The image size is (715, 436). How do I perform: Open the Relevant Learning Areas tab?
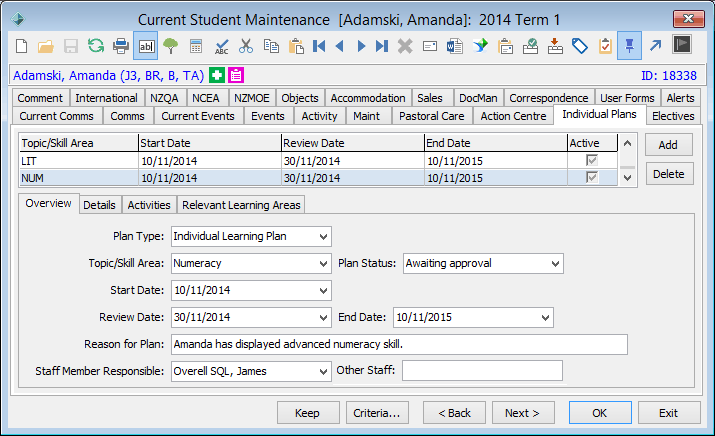point(241,205)
